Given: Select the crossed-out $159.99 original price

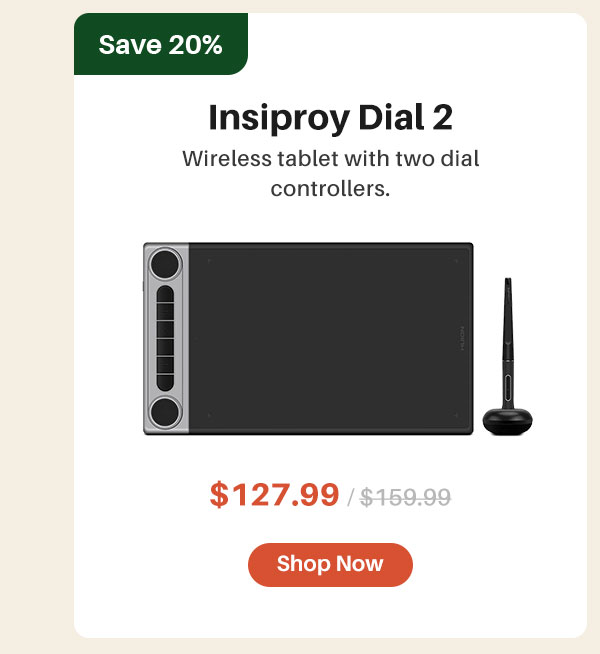Looking at the screenshot, I should pyautogui.click(x=405, y=497).
